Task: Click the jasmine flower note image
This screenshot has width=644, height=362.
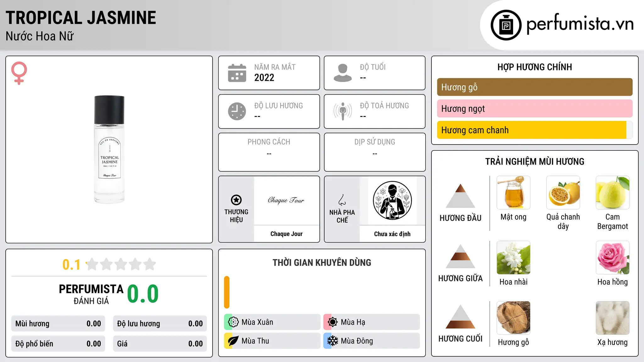Action: coord(514,258)
